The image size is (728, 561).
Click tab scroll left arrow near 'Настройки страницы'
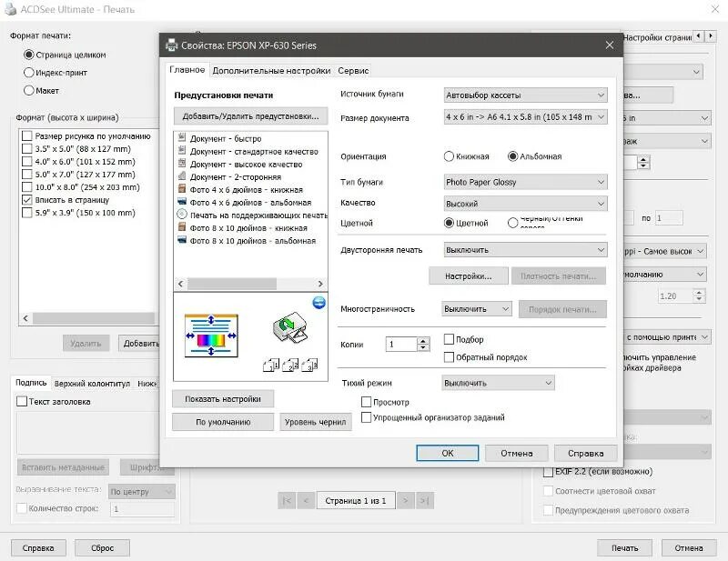pos(698,35)
